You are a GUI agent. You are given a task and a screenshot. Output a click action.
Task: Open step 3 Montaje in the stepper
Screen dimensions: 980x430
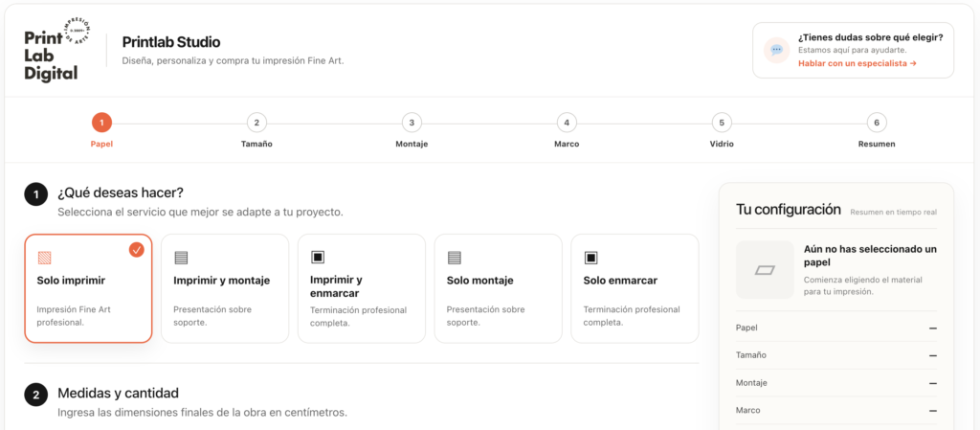[x=412, y=131]
